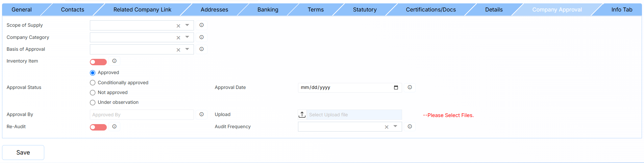
Task: Click the Select Upload file field
Action: coord(354,115)
